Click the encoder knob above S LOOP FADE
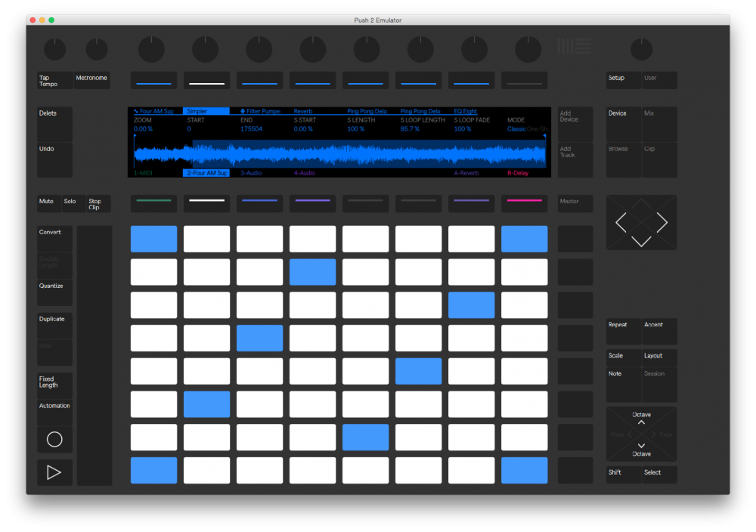 pyautogui.click(x=475, y=49)
